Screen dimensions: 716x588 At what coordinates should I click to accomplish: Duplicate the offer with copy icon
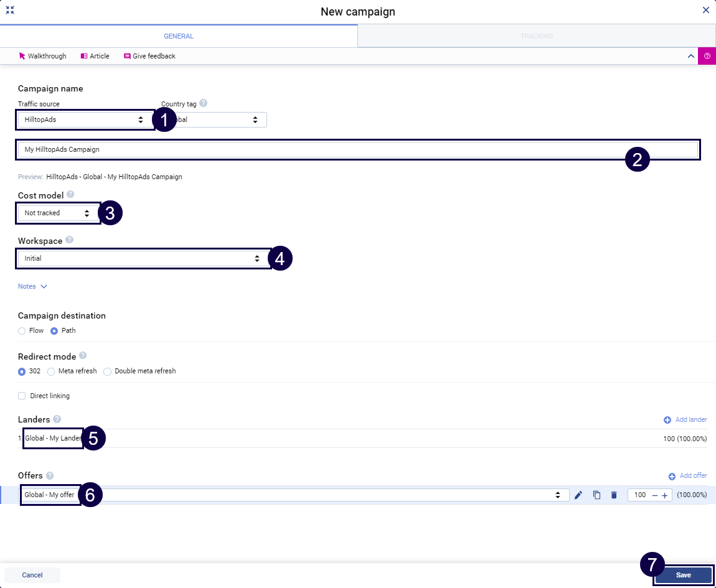596,495
